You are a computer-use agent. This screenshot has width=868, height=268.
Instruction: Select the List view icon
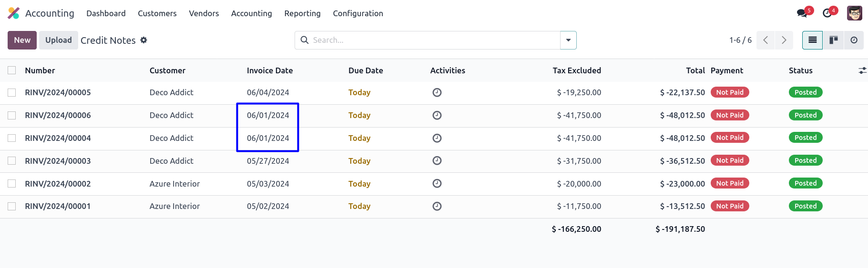click(x=813, y=40)
